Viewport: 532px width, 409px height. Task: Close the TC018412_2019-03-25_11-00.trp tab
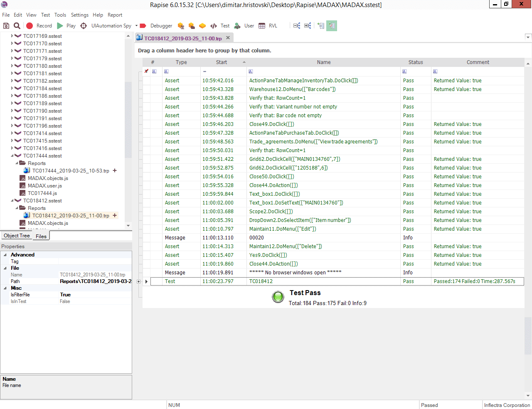228,38
